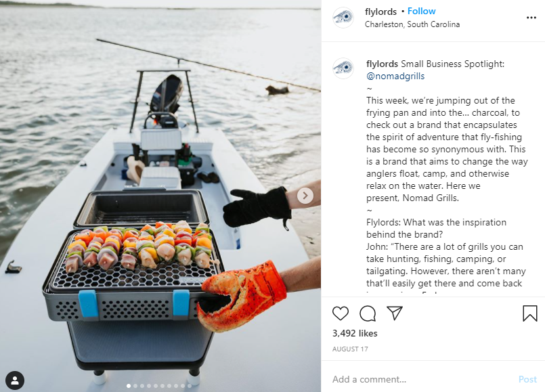Follow the flylords account
This screenshot has width=545, height=392.
[x=421, y=11]
